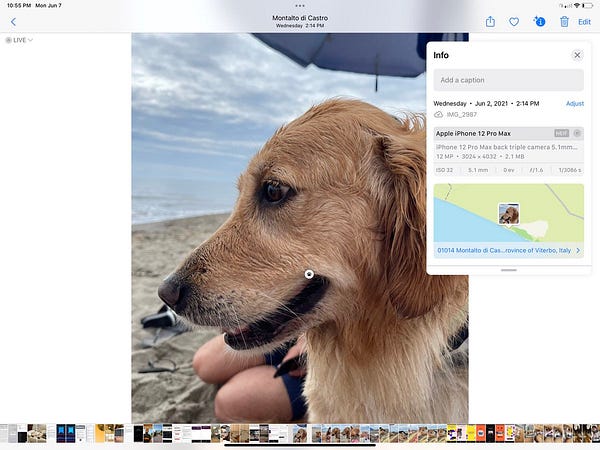Select the Wednesday Jun 2, 2021 date line
Viewport: 600px width, 450px height.
click(x=486, y=103)
